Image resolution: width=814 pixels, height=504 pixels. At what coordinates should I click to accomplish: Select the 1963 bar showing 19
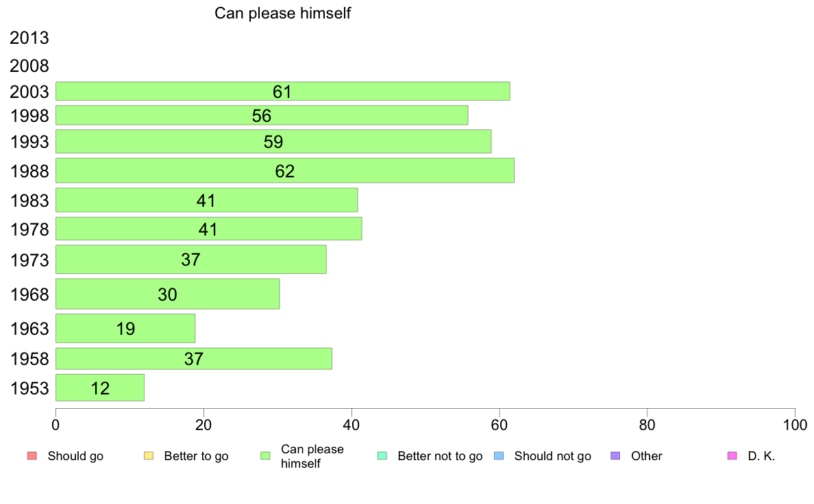(x=125, y=329)
